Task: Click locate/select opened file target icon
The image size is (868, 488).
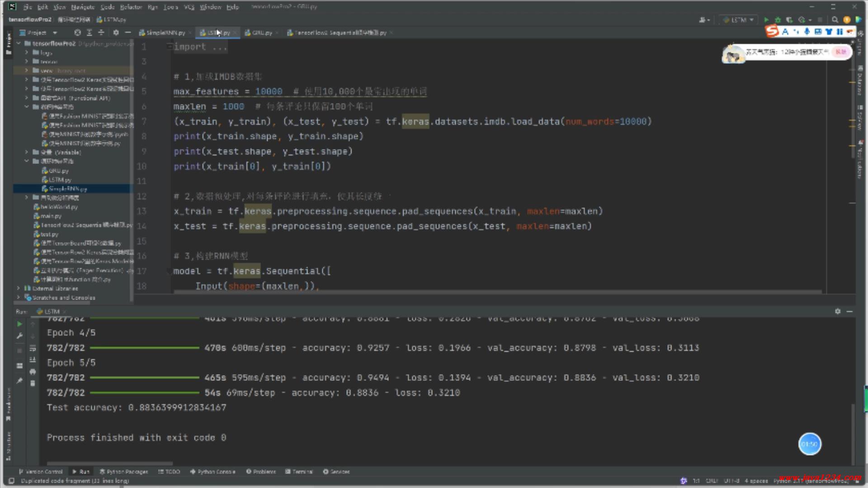Action: (x=77, y=33)
